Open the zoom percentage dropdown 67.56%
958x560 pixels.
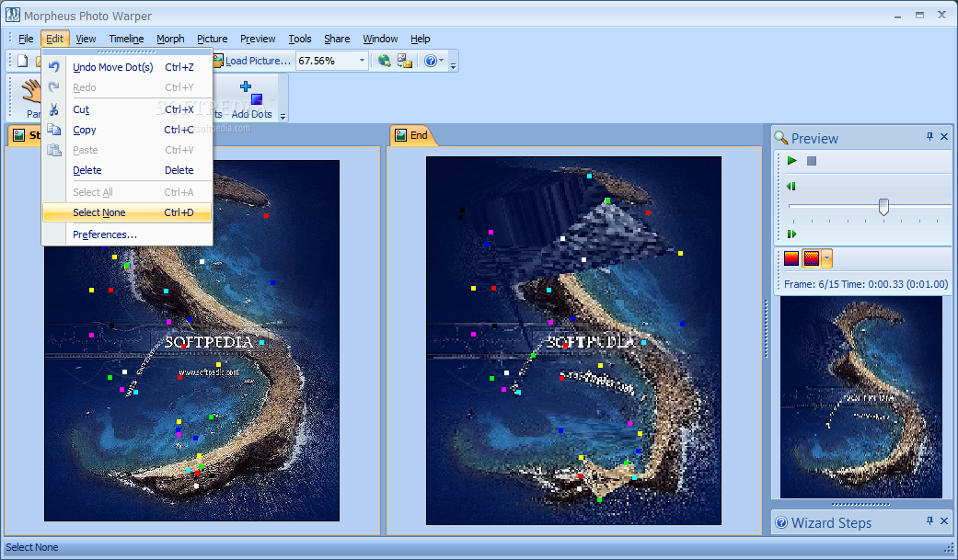click(x=362, y=61)
